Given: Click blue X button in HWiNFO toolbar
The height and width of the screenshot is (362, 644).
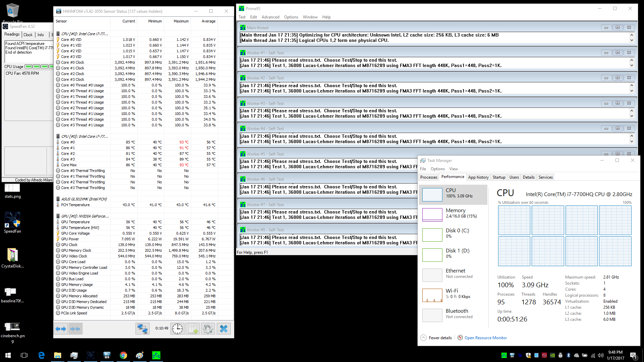Looking at the screenshot, I should click(x=224, y=329).
